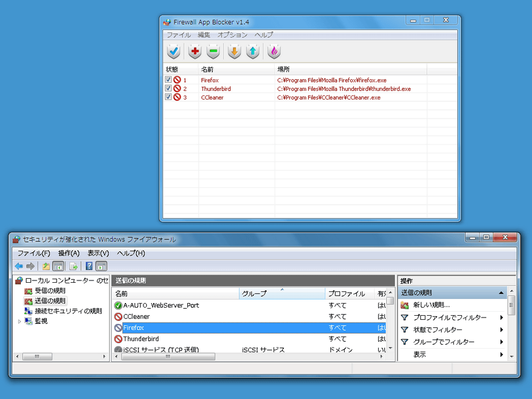Screen dimensions: 532x399
Task: Open the ヘルプ(H) menu in Windows Firewall
Action: 131,253
